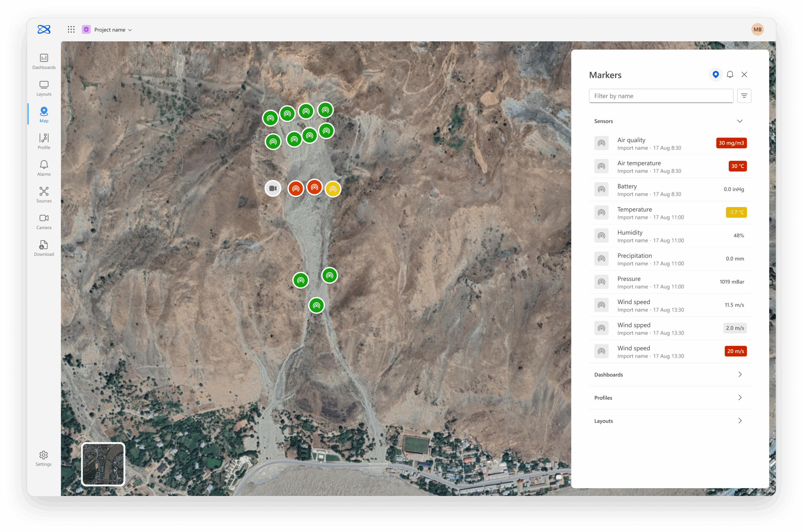Open the Project name dropdown
Screen dimensions: 803x532
point(113,30)
